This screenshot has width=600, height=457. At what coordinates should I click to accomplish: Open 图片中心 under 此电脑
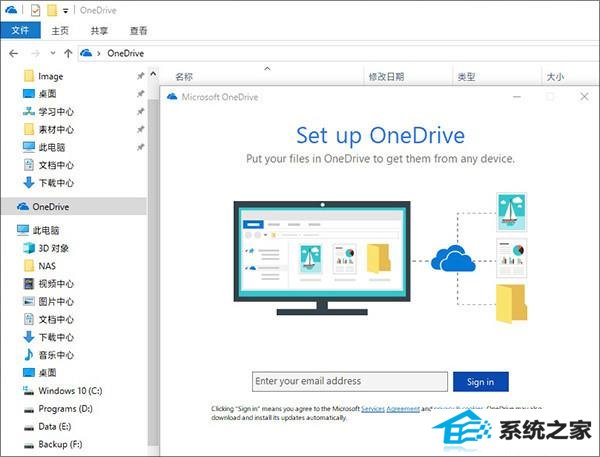pos(56,302)
